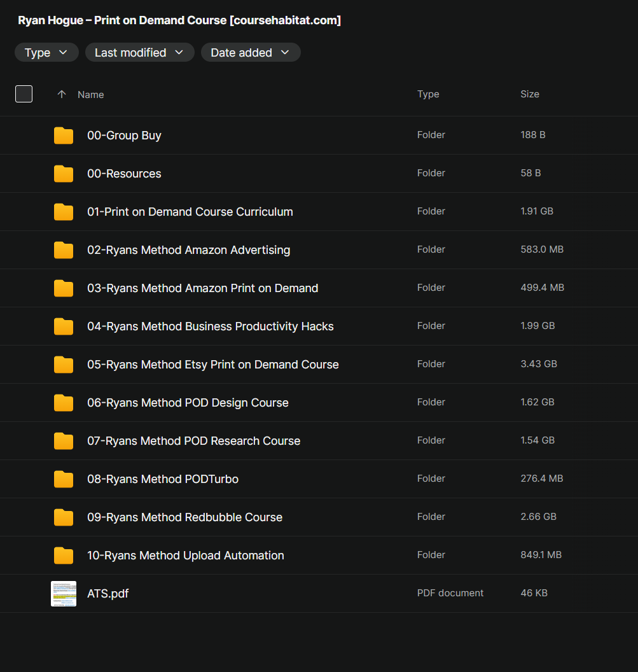
Task: Click the 00-Group Buy folder icon
Action: [x=64, y=136]
